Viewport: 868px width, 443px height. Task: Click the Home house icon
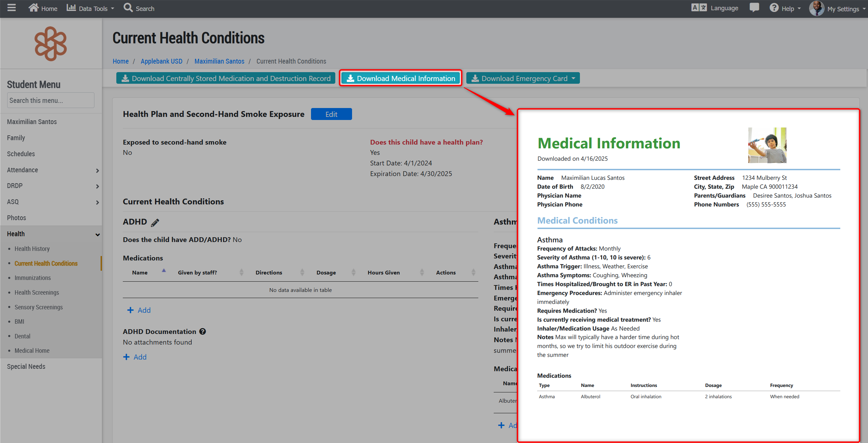[34, 8]
